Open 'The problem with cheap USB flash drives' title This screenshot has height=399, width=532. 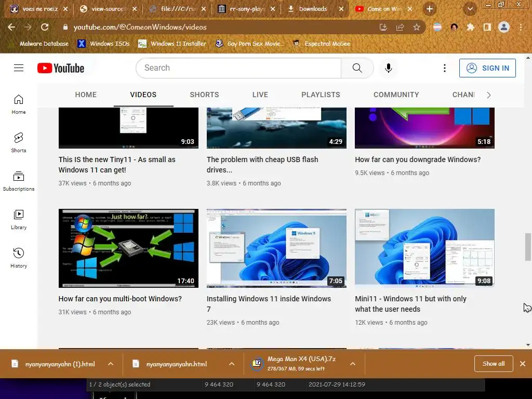coord(262,165)
